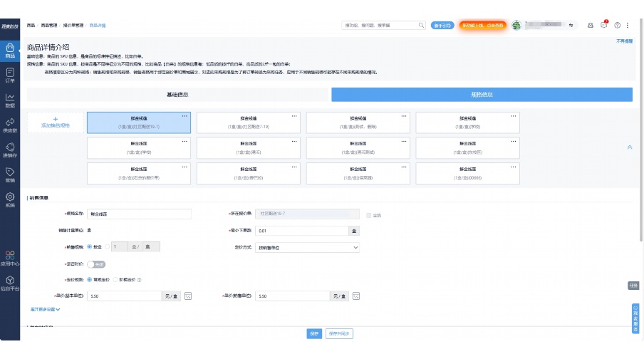Collapse the spec card list with double chevron
The image size is (644, 359).
point(629,147)
